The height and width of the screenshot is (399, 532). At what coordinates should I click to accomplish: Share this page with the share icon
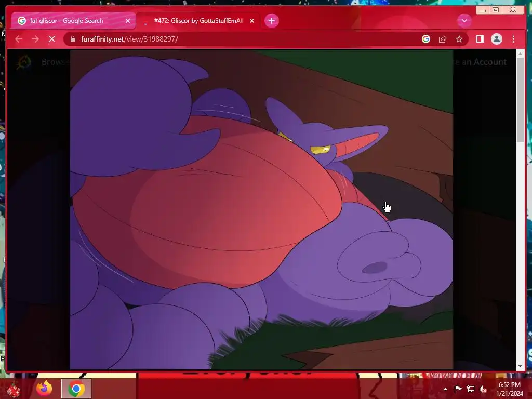pos(443,39)
